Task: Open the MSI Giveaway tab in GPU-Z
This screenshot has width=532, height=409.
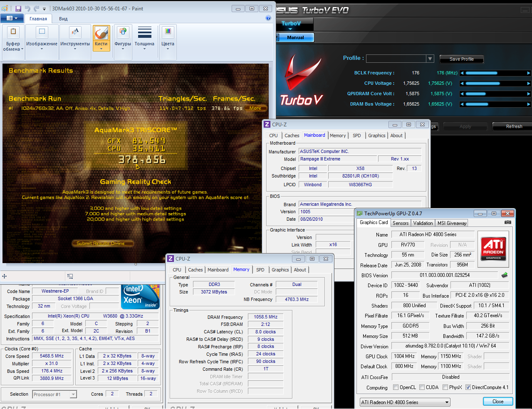Action: (452, 223)
